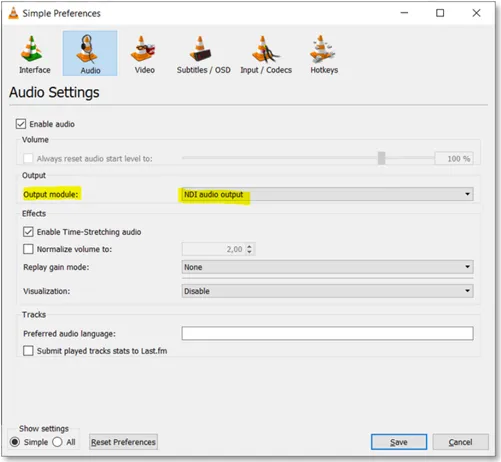
Task: Click the Reset Preferences button
Action: point(123,442)
